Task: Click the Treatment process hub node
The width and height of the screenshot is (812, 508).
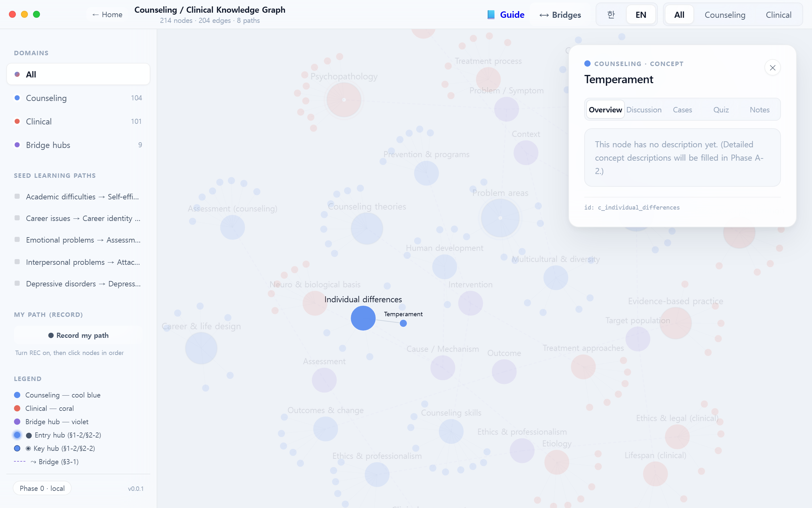Action: 488,80
